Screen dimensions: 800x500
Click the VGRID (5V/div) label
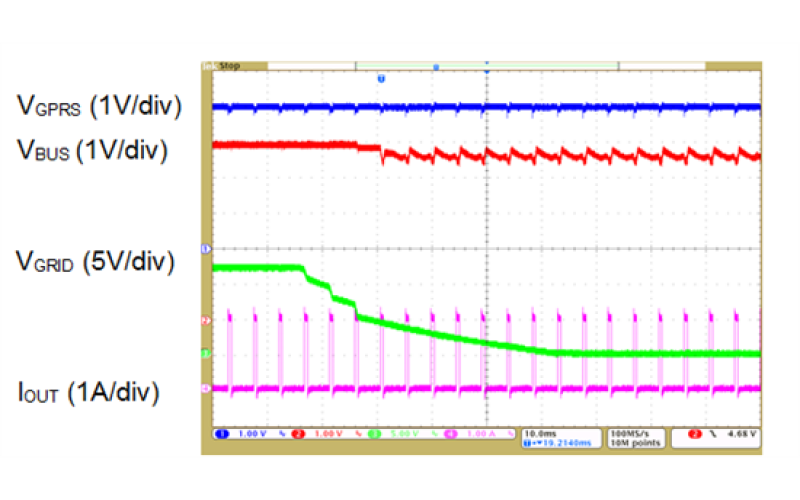(95, 263)
